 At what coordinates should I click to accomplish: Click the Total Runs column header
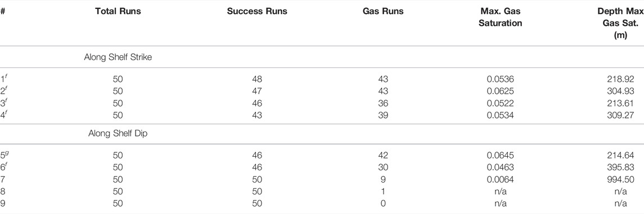(x=118, y=11)
